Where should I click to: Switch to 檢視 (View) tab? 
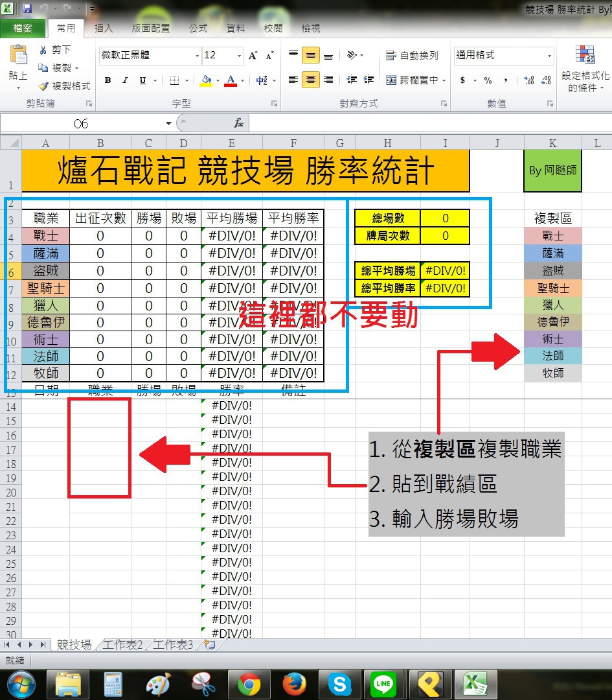(x=310, y=28)
